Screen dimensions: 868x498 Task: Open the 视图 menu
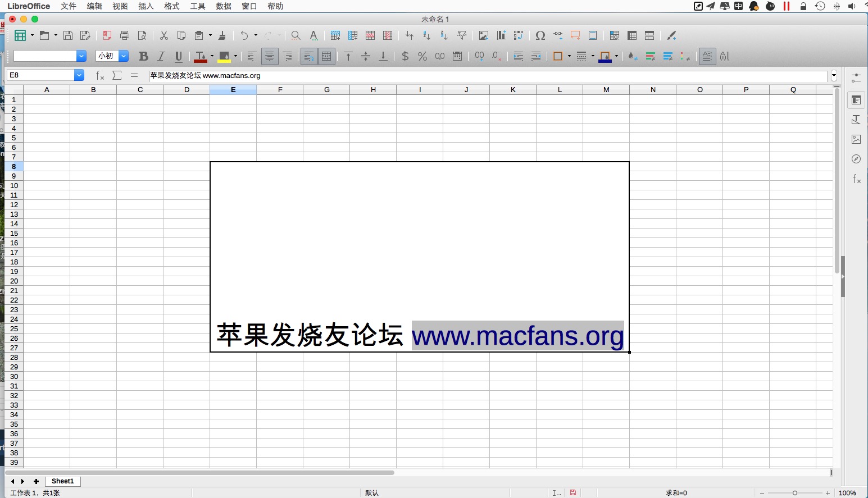pos(120,6)
